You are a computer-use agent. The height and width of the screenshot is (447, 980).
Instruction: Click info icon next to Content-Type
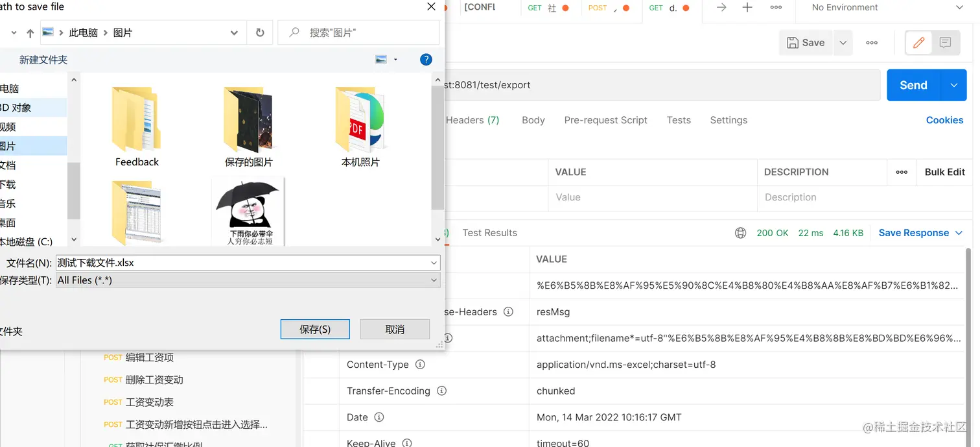tap(420, 365)
